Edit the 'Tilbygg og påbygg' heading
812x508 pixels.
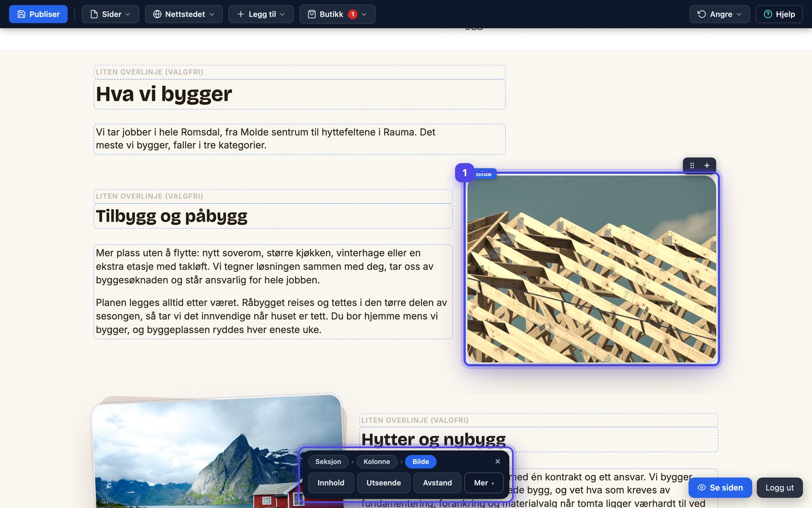(273, 216)
